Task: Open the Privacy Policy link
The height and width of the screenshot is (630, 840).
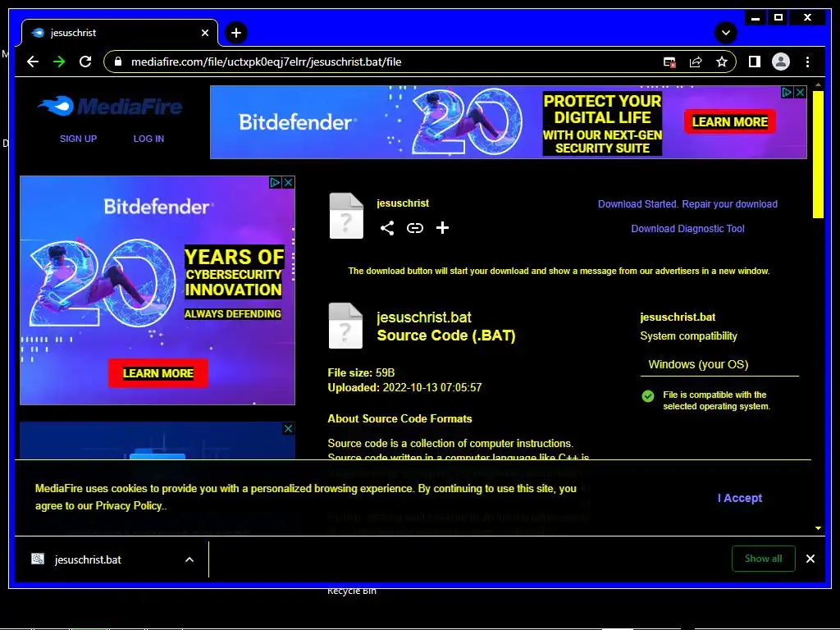Action: coord(129,505)
